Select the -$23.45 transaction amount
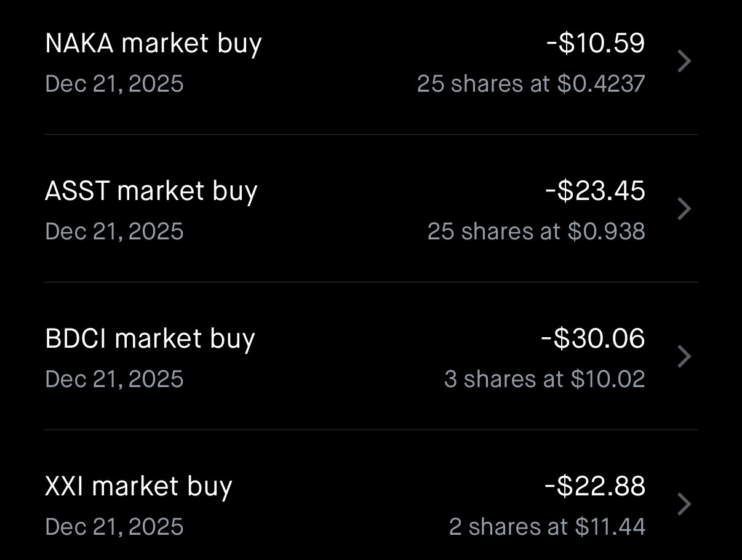Viewport: 742px width, 560px height. point(594,191)
